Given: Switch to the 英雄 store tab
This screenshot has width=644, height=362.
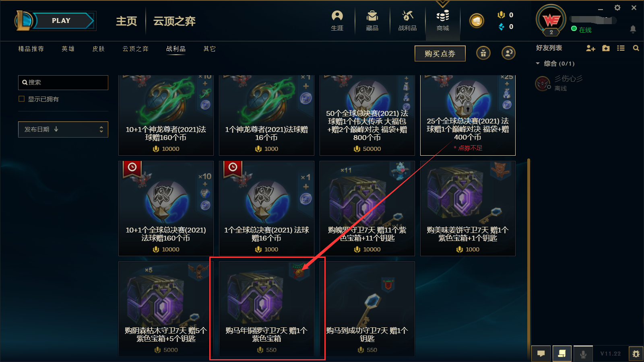Looking at the screenshot, I should pyautogui.click(x=68, y=49).
